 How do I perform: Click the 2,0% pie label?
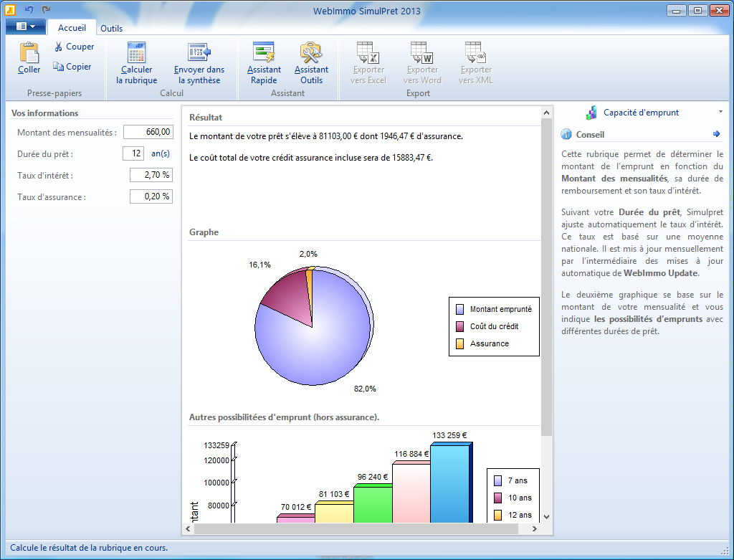coord(308,254)
